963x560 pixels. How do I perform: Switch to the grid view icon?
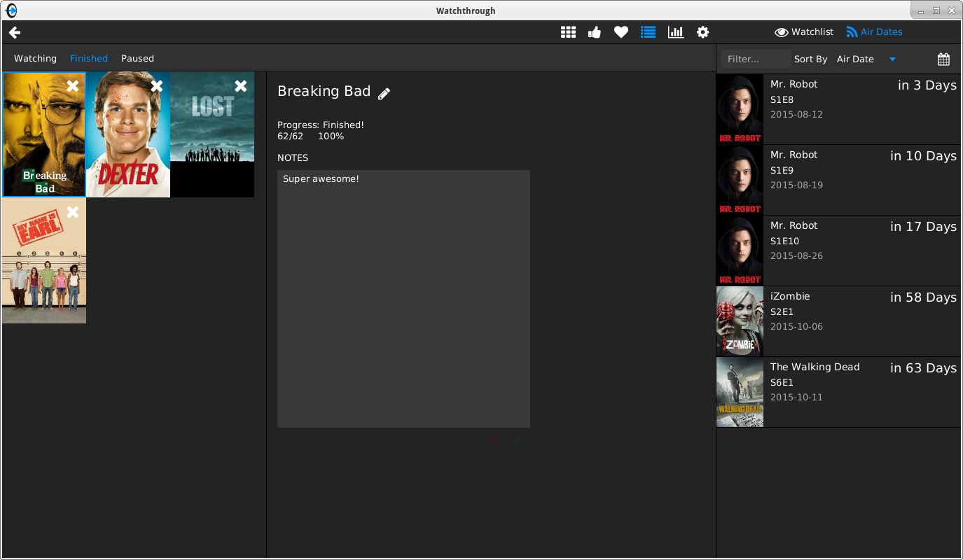pyautogui.click(x=568, y=32)
